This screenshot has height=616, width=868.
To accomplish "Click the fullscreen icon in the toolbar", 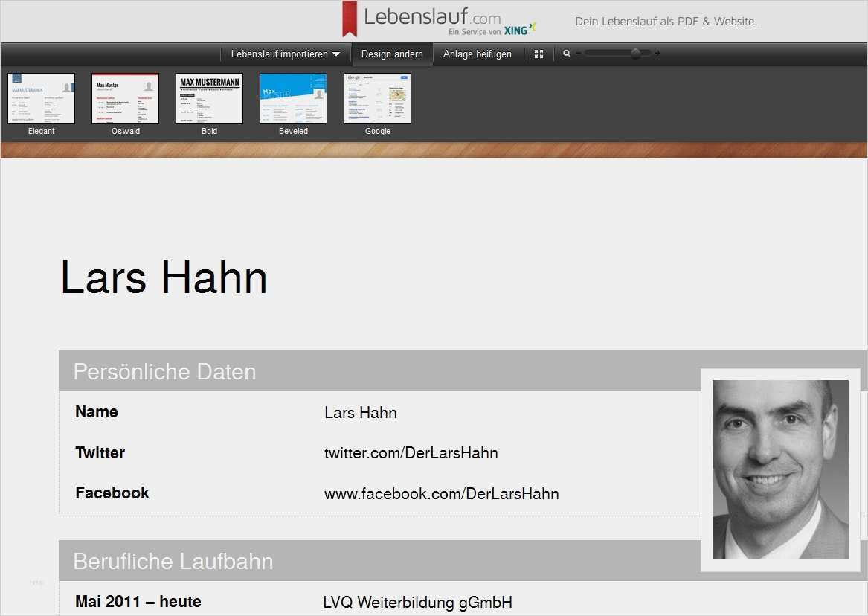I will tap(539, 54).
